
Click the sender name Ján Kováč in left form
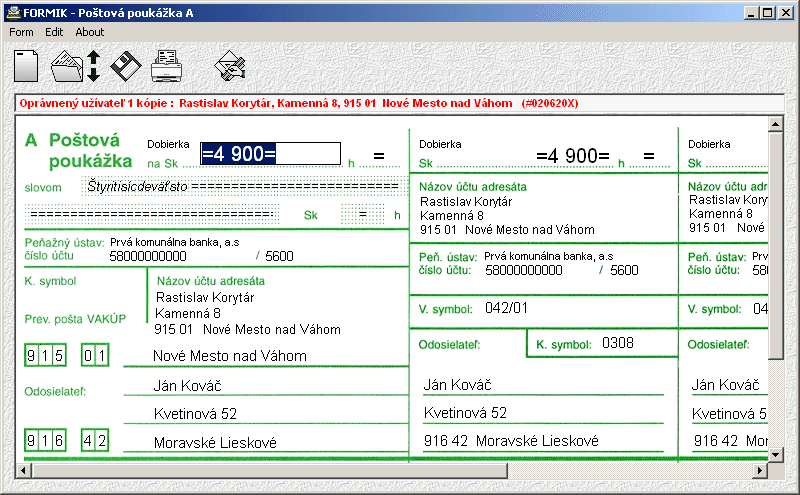click(187, 386)
